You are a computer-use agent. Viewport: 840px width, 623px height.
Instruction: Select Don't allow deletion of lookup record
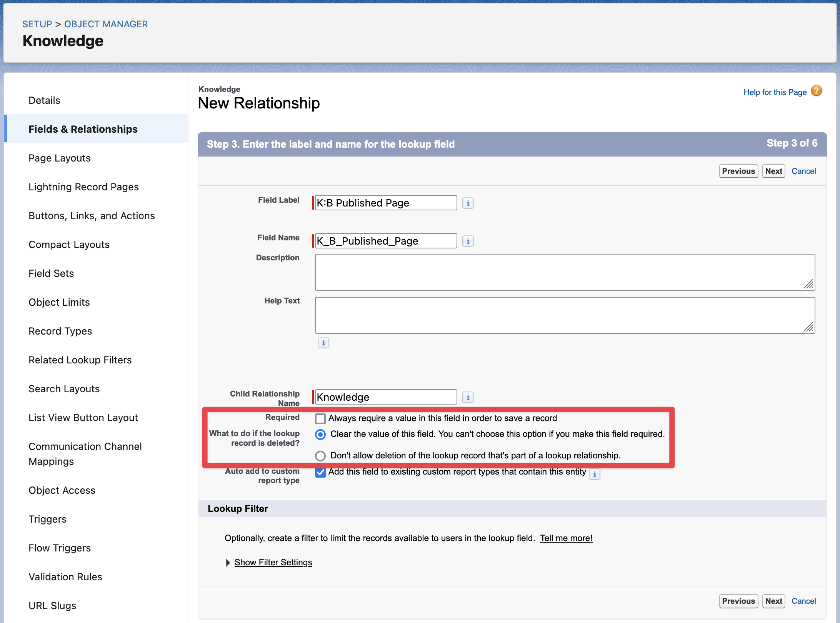(320, 456)
